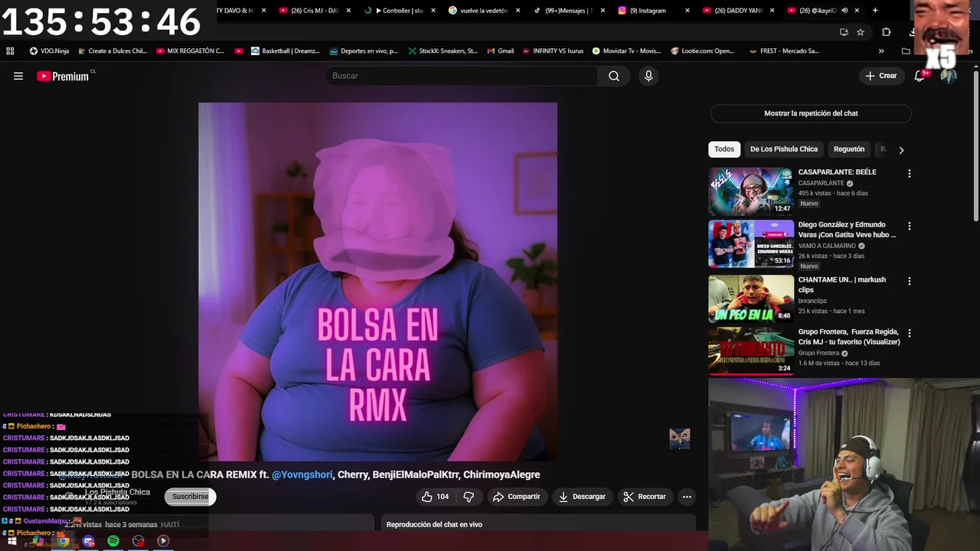Open CASAPARLANTE: BEÉLE video thumbnail

click(x=751, y=191)
